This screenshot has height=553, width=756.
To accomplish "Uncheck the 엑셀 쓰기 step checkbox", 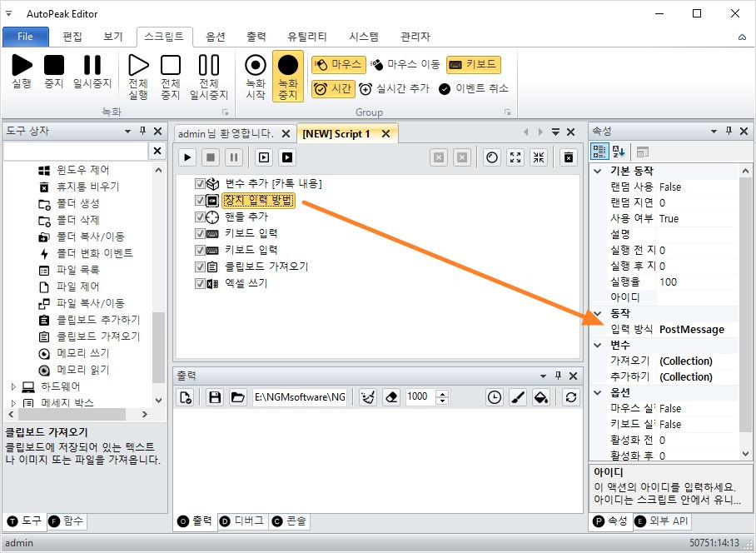I will pyautogui.click(x=200, y=283).
